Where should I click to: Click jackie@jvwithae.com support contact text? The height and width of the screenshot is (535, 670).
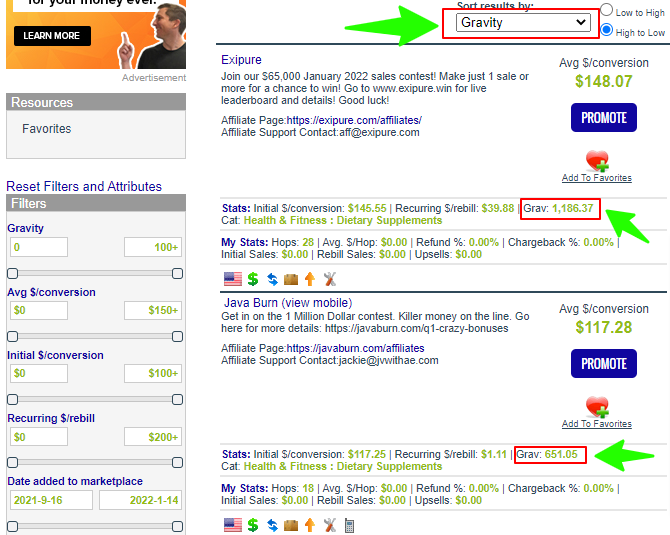click(388, 361)
